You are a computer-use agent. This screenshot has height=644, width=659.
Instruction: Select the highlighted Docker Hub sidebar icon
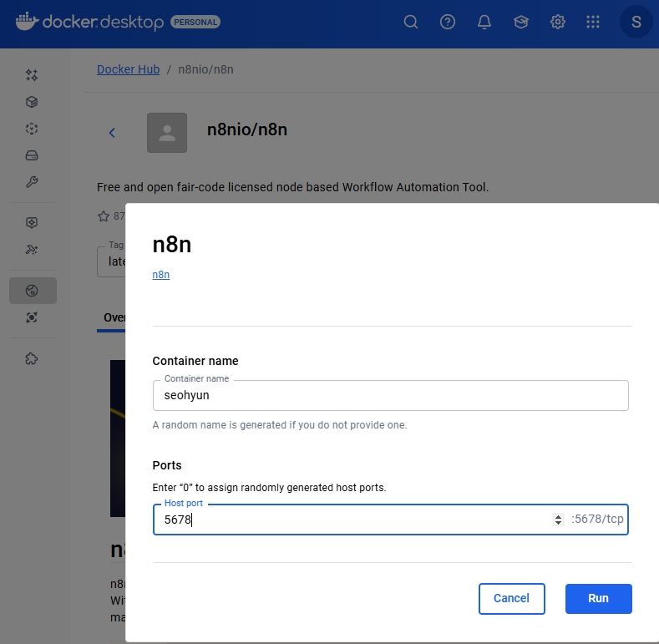coord(33,291)
